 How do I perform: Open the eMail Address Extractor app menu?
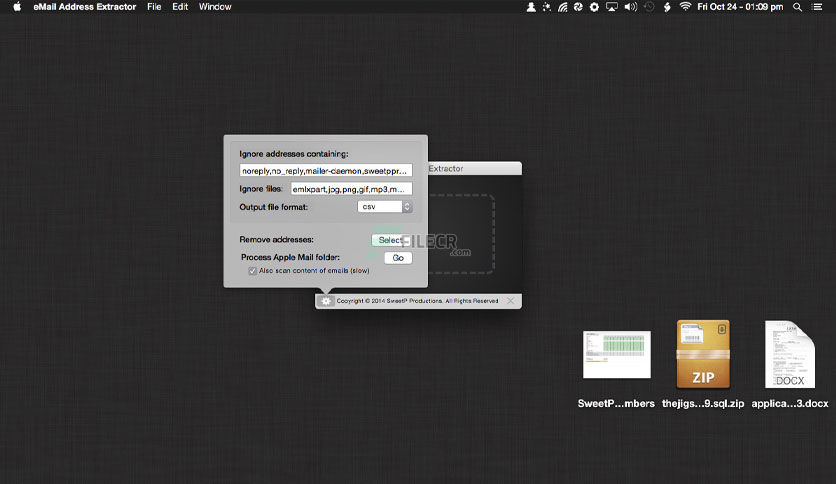[84, 7]
